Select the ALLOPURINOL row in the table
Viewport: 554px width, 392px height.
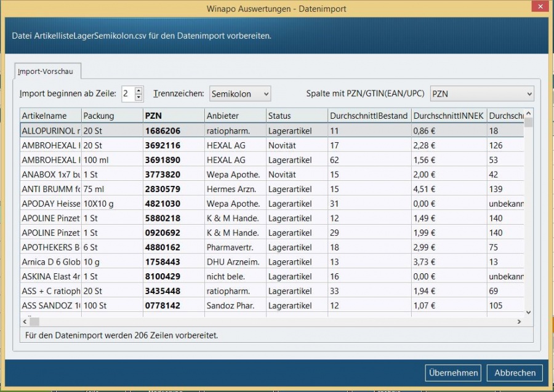tap(50, 131)
